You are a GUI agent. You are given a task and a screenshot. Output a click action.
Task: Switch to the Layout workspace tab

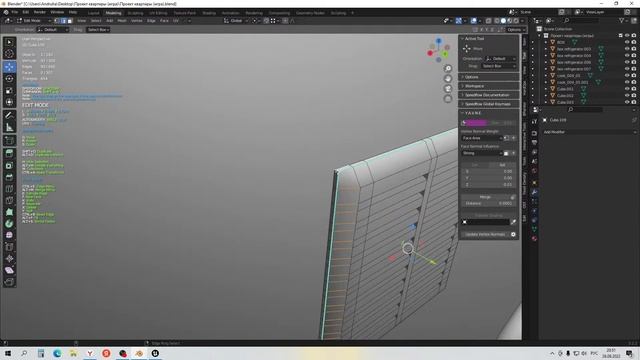pyautogui.click(x=93, y=13)
